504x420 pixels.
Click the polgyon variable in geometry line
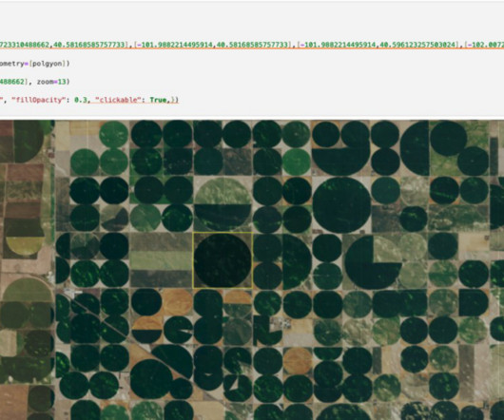click(x=48, y=64)
